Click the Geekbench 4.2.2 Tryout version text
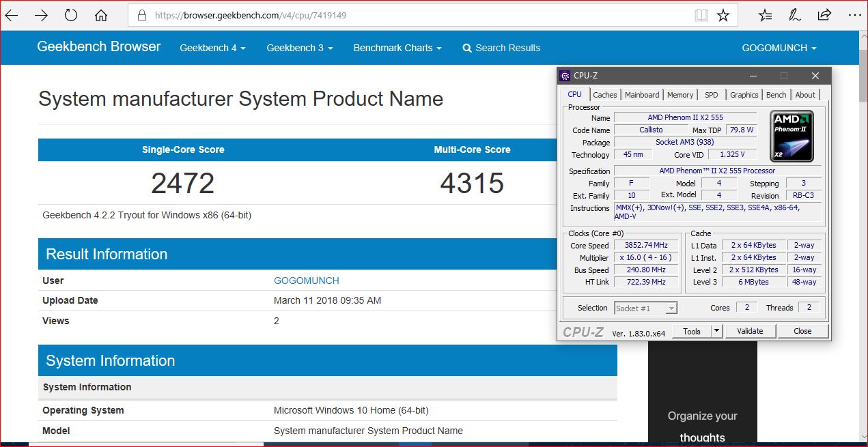The height and width of the screenshot is (447, 868). click(x=147, y=215)
